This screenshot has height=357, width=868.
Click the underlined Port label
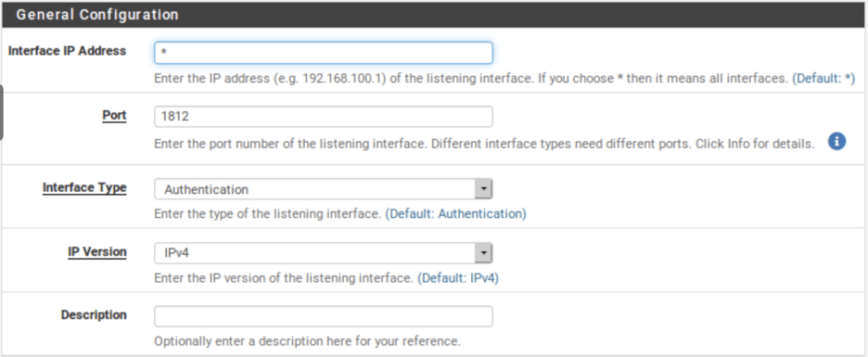(x=114, y=116)
